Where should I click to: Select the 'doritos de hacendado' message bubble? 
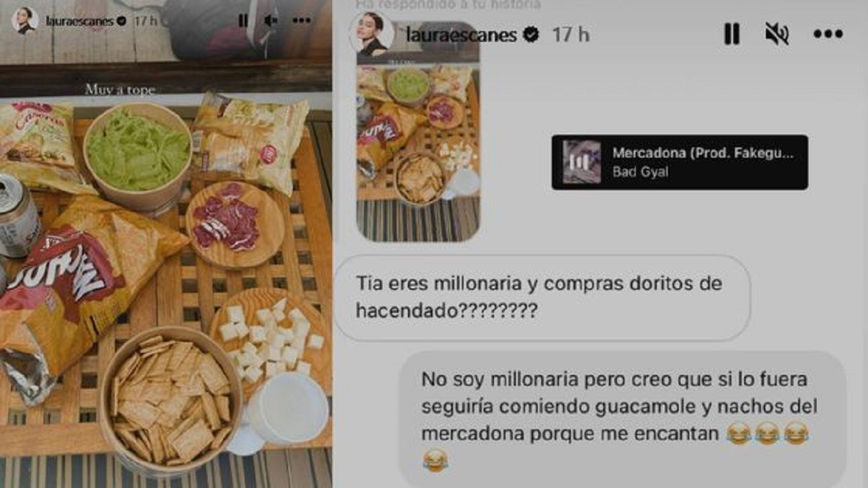tap(542, 298)
